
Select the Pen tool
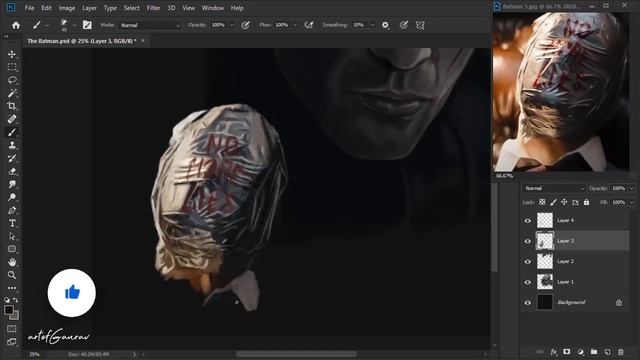coord(12,211)
